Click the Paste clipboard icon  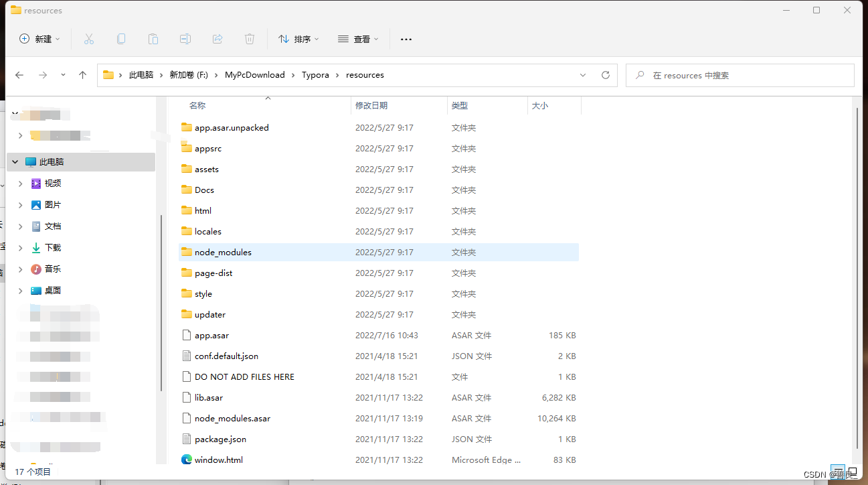tap(153, 39)
